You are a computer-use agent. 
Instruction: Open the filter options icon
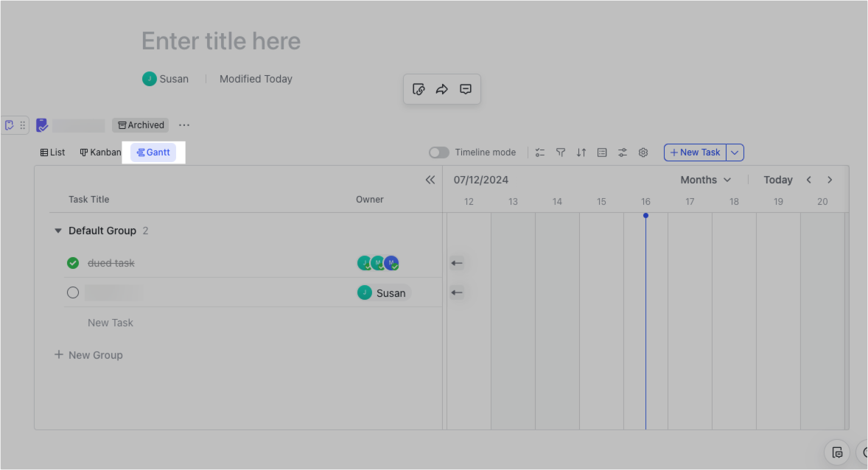561,152
